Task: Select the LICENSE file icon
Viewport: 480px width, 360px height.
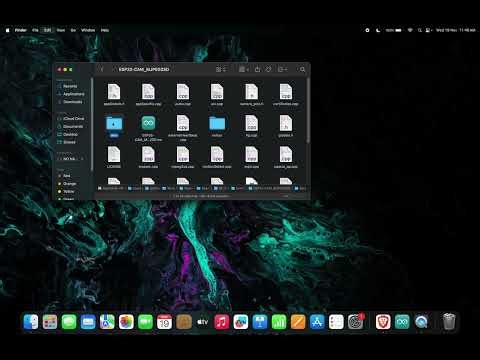Action: (114, 155)
